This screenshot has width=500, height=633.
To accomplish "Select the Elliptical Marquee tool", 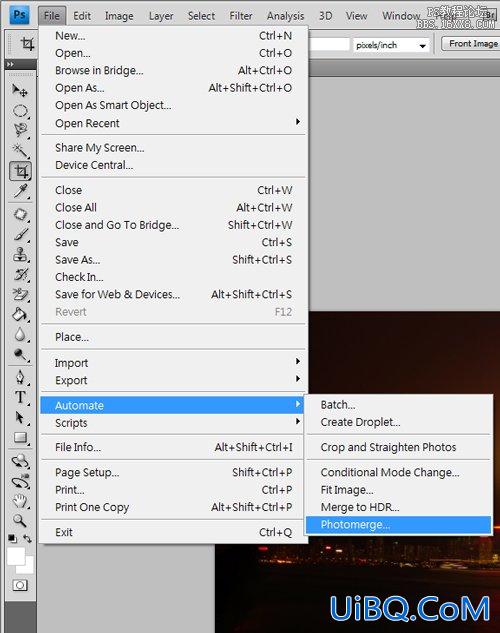I will pos(20,111).
